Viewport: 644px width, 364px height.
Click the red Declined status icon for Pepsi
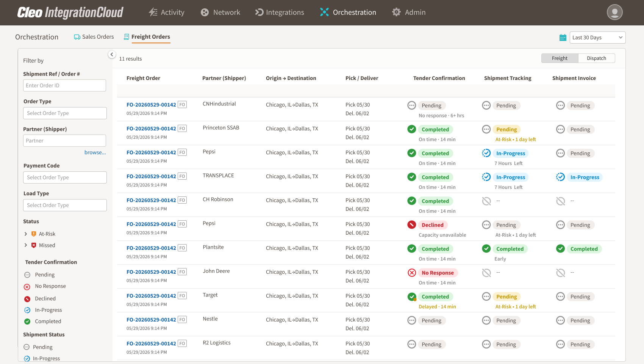coord(412,225)
